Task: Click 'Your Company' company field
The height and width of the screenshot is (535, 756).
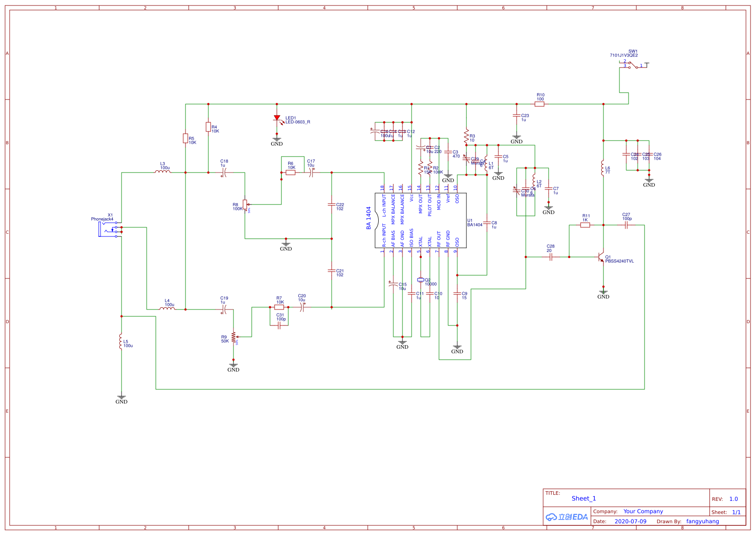Action: click(x=643, y=511)
